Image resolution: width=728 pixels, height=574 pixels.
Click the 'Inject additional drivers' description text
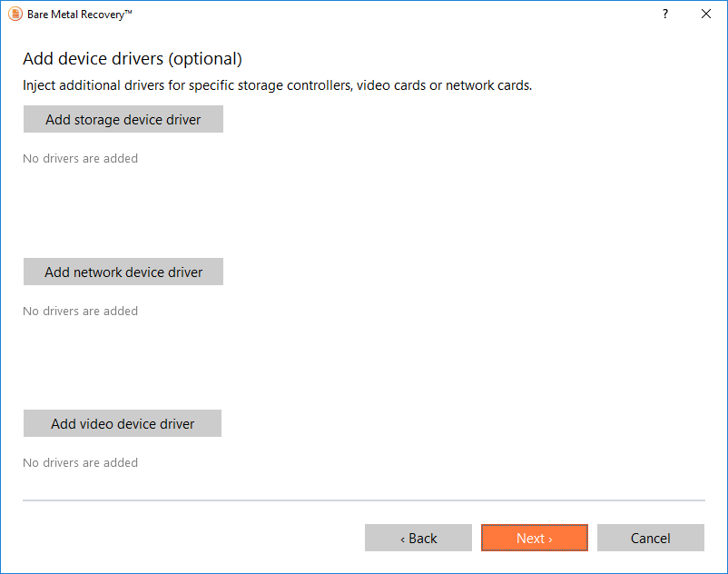coord(277,86)
